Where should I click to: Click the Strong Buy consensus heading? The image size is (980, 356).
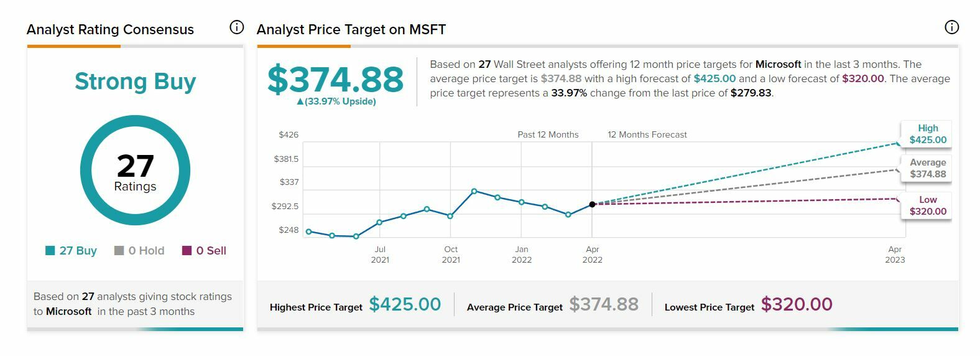point(135,82)
